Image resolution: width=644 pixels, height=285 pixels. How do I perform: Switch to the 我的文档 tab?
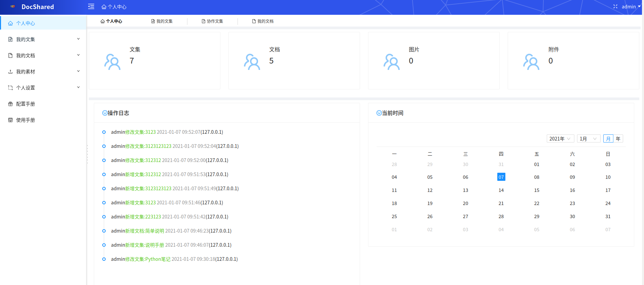coord(263,21)
